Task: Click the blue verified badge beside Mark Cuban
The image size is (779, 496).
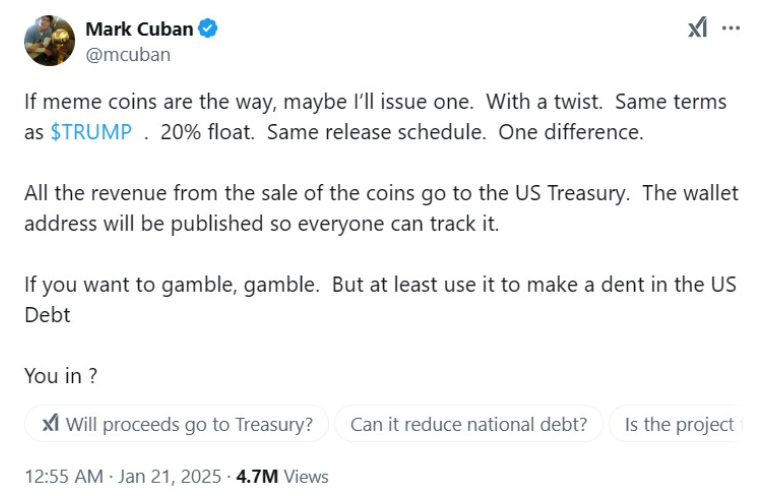Action: [208, 29]
